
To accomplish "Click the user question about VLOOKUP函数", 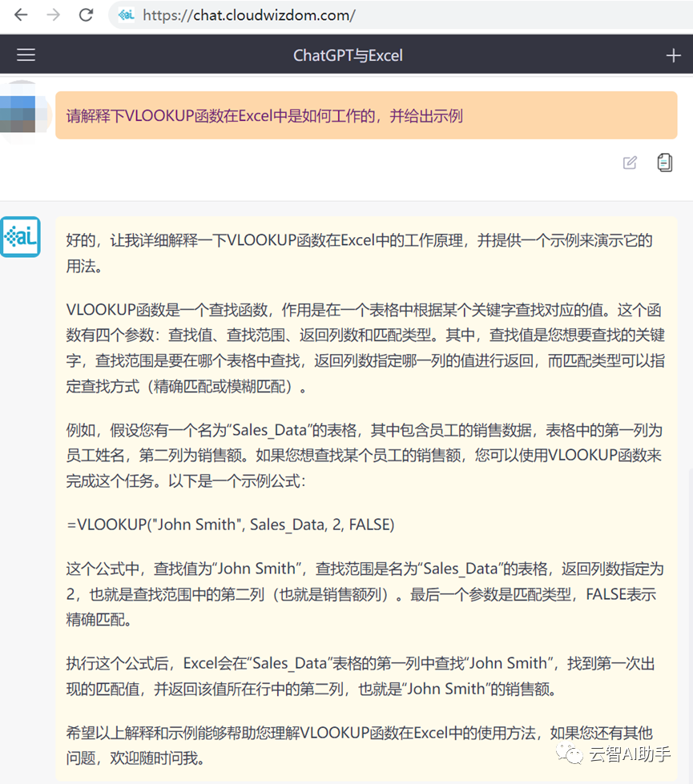I will click(366, 115).
